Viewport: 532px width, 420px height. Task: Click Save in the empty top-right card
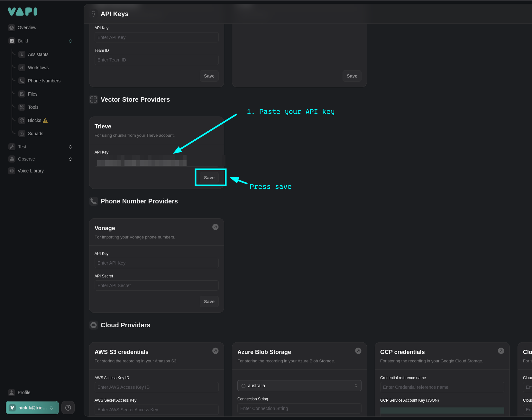[x=352, y=76]
